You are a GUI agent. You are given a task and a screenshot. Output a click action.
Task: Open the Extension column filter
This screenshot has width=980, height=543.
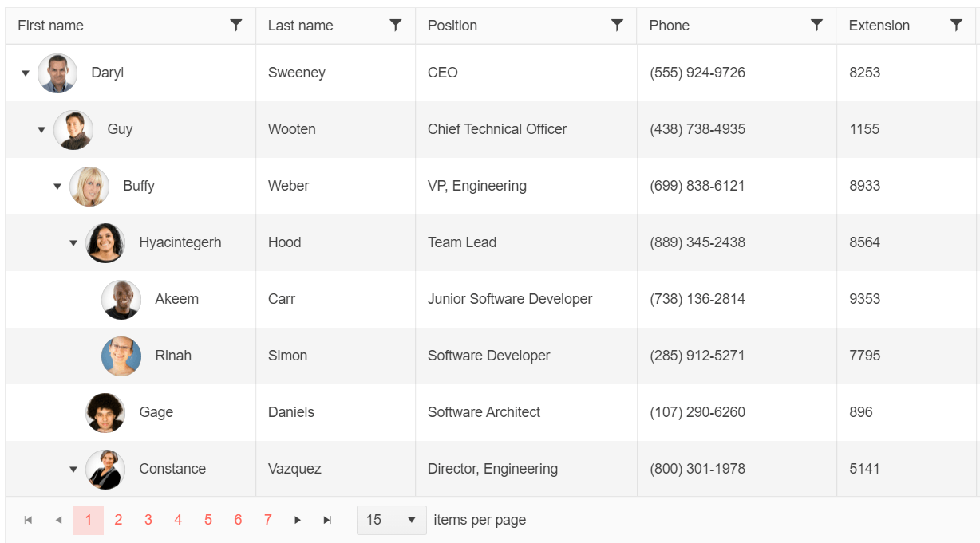click(956, 25)
